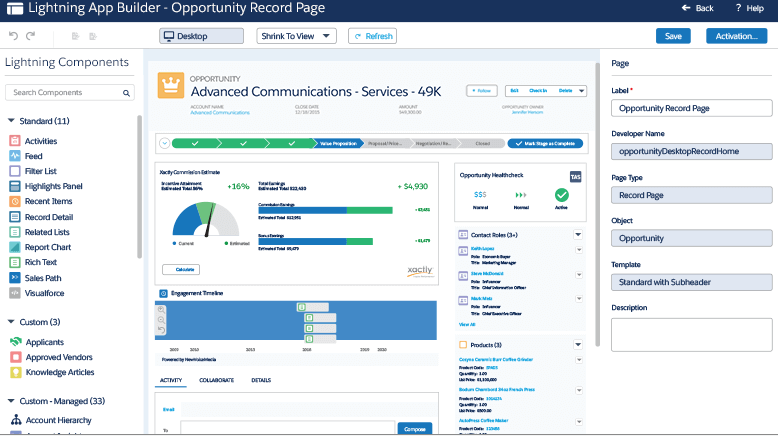The image size is (778, 436).
Task: Open the Shrink To View dropdown
Action: tap(296, 36)
